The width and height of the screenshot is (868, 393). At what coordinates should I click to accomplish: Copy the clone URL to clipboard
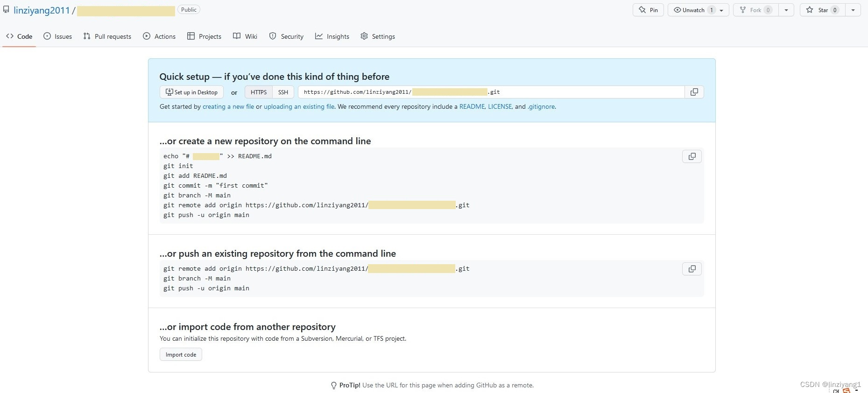tap(694, 92)
